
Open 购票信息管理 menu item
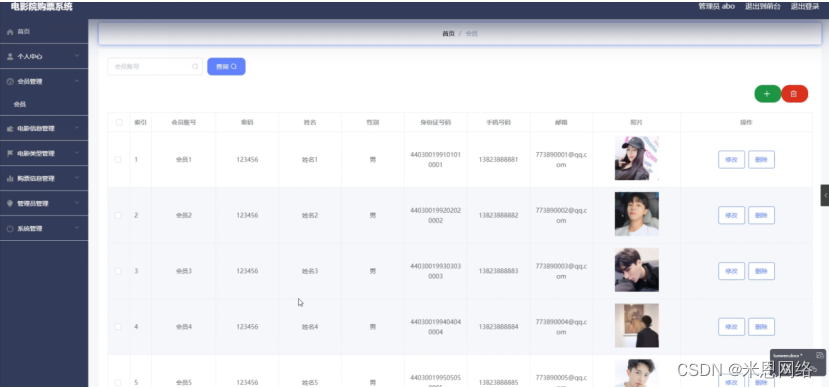coord(44,179)
